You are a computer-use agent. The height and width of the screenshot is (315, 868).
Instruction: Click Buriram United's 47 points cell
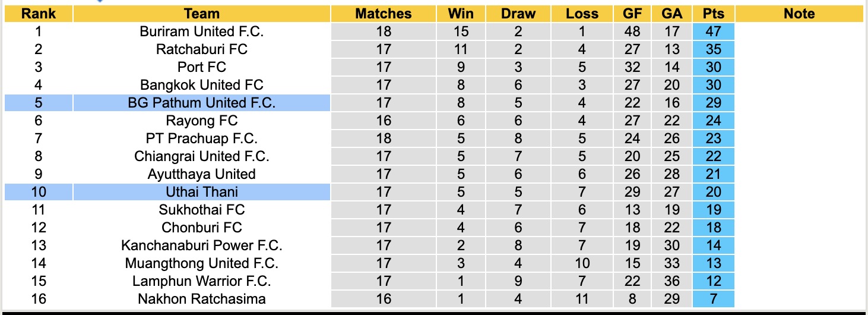coord(713,31)
